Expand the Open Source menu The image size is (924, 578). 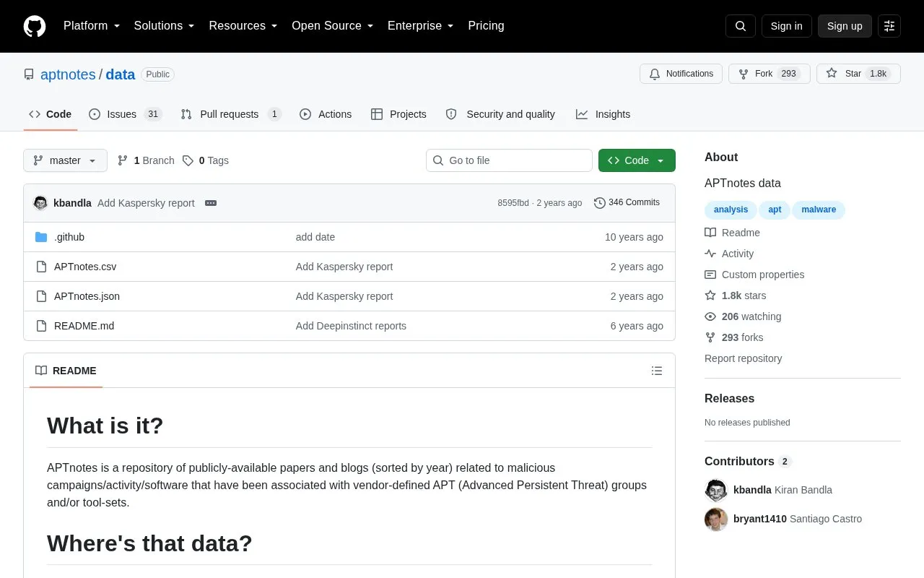pos(333,26)
